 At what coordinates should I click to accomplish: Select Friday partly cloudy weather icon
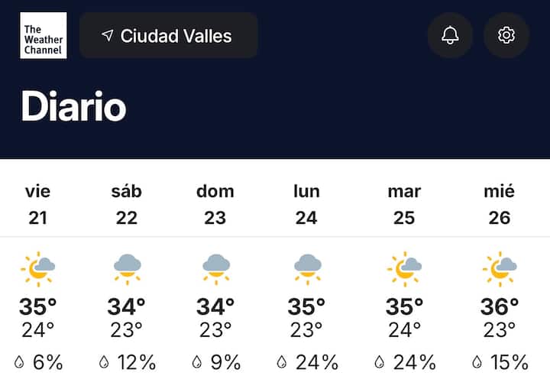click(x=38, y=269)
